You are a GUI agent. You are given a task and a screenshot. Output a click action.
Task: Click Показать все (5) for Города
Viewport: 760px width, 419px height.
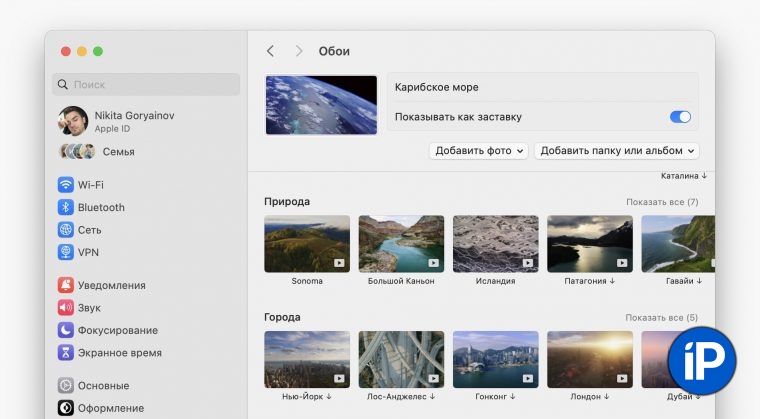(662, 318)
